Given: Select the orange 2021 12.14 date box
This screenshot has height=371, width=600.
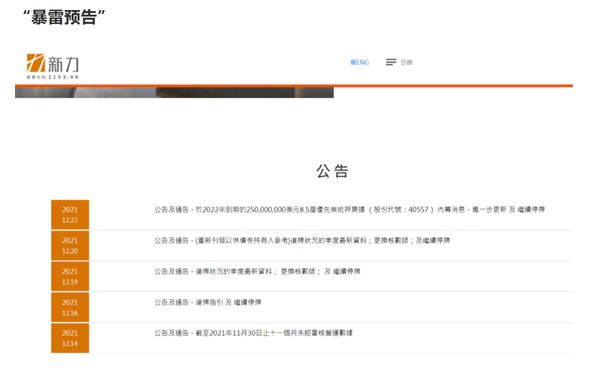Looking at the screenshot, I should [70, 338].
